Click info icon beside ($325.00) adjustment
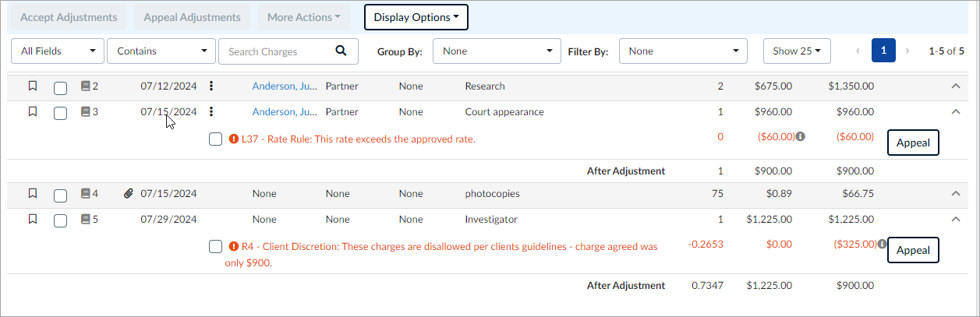Image resolution: width=980 pixels, height=317 pixels. (883, 244)
